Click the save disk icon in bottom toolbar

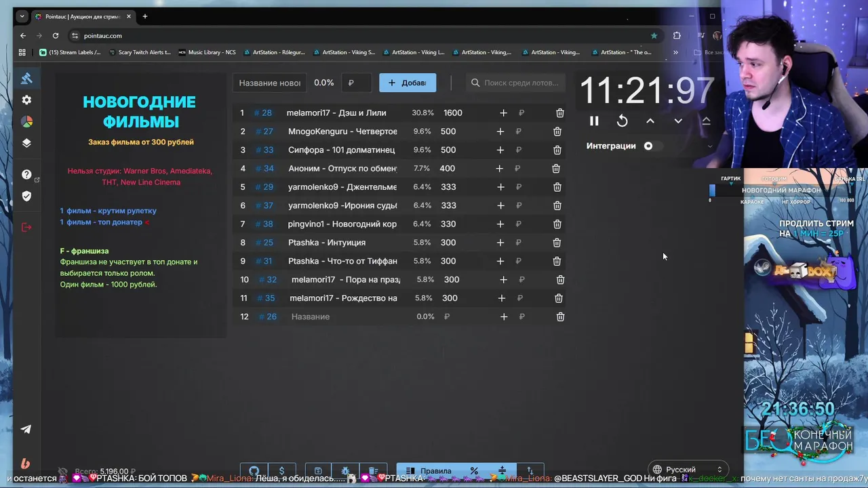pos(317,471)
